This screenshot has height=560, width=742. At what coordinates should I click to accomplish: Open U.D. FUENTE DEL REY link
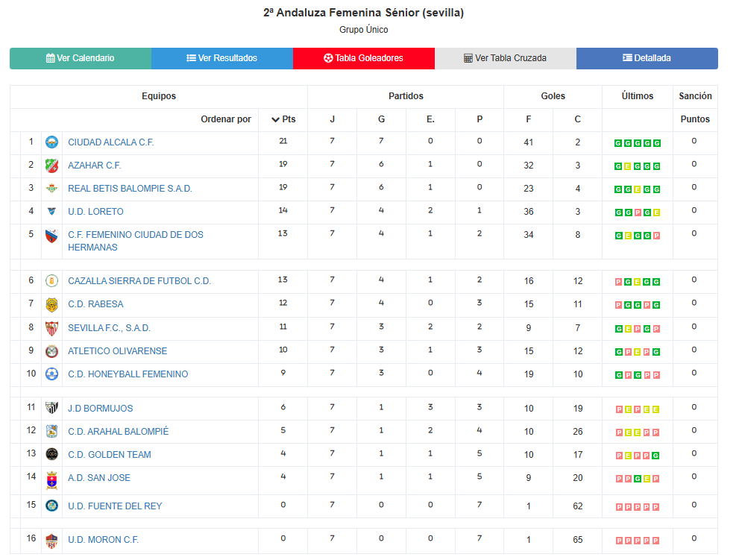click(115, 506)
